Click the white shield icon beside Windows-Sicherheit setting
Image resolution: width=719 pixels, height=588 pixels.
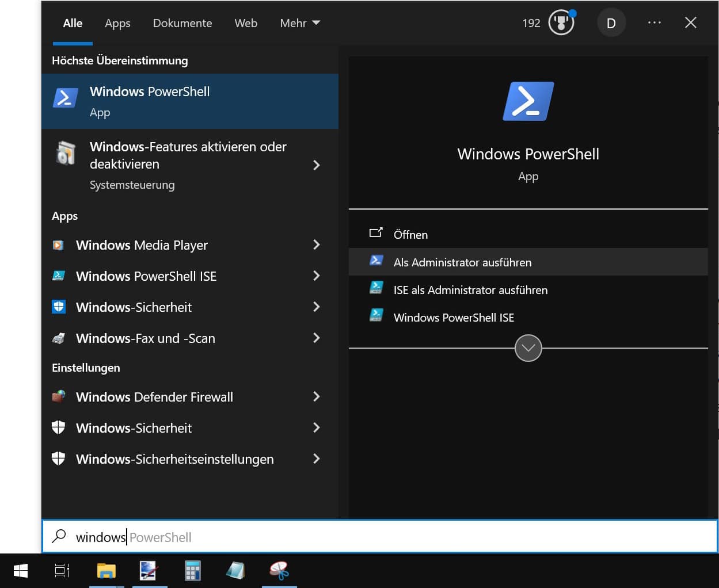click(x=58, y=427)
